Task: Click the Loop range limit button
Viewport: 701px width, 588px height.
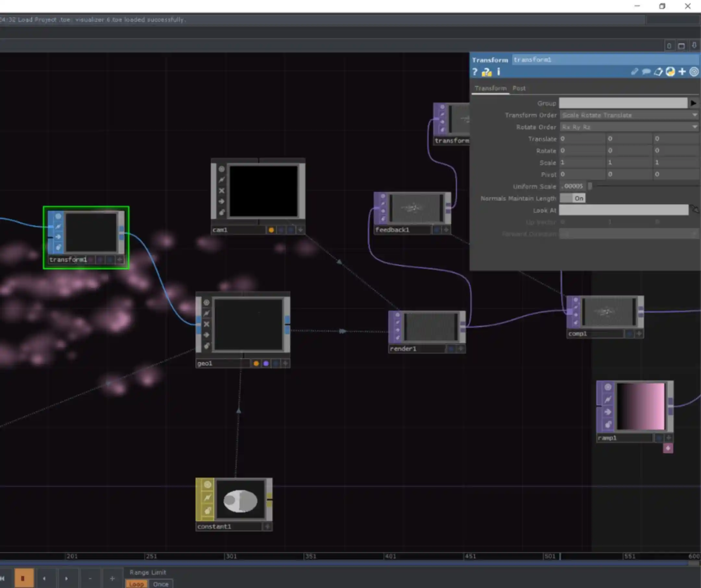Action: (136, 584)
